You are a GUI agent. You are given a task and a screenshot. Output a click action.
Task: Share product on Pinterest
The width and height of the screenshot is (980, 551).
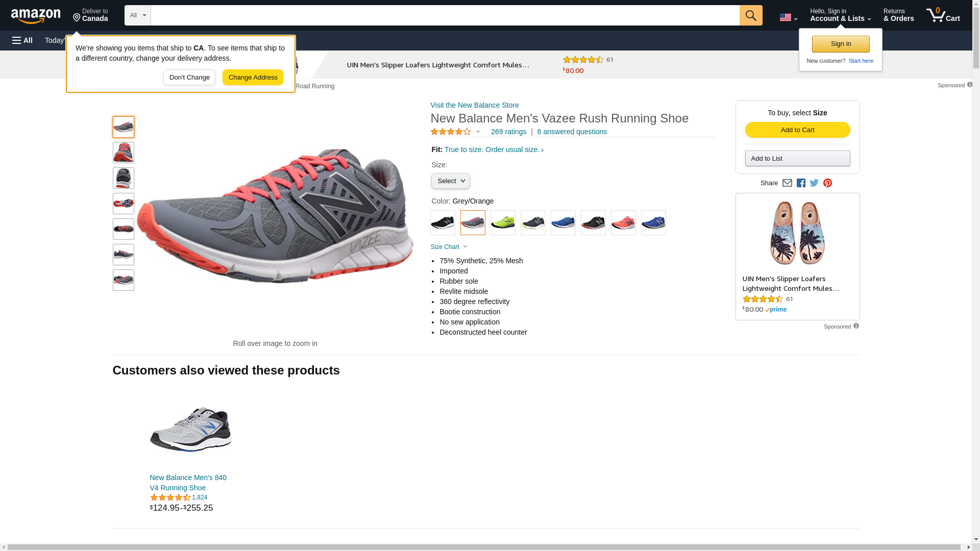coord(827,183)
